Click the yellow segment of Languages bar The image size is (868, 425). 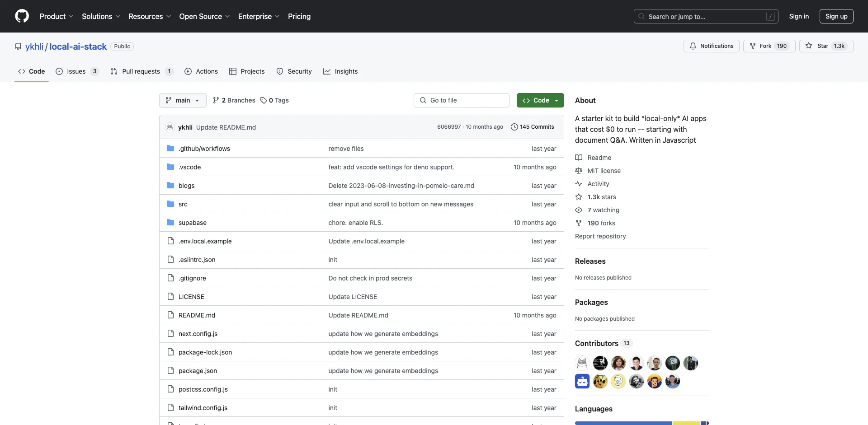(686, 423)
